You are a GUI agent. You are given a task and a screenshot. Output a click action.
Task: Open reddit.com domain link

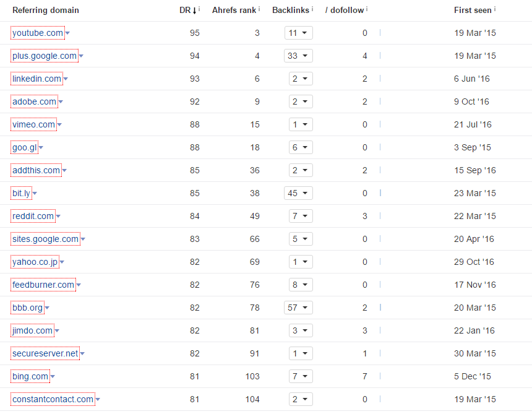click(33, 216)
